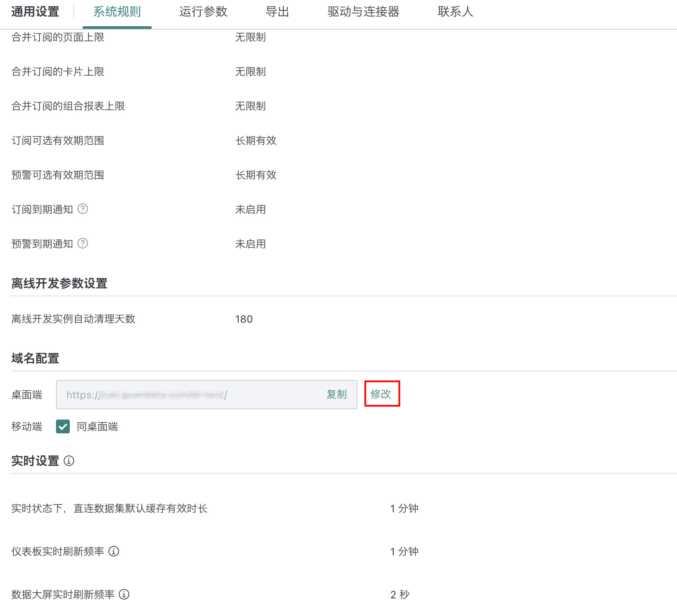Open the info icon next to 实时设置
The width and height of the screenshot is (677, 616).
[x=69, y=461]
